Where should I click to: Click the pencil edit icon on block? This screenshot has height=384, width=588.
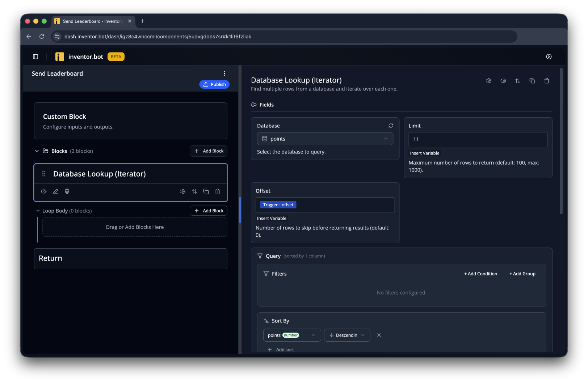pos(55,191)
